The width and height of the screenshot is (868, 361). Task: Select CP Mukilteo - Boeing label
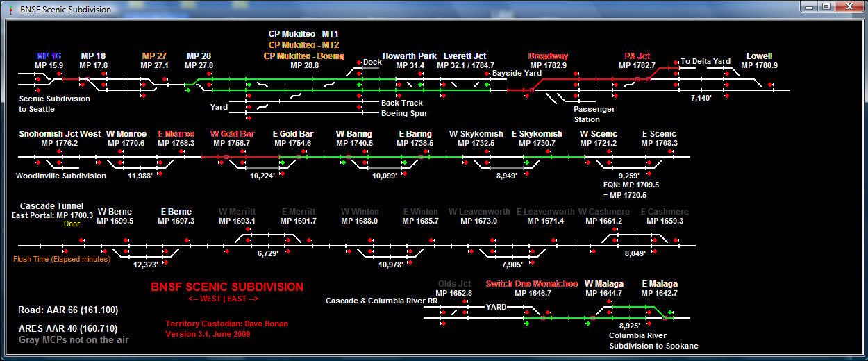coord(303,56)
